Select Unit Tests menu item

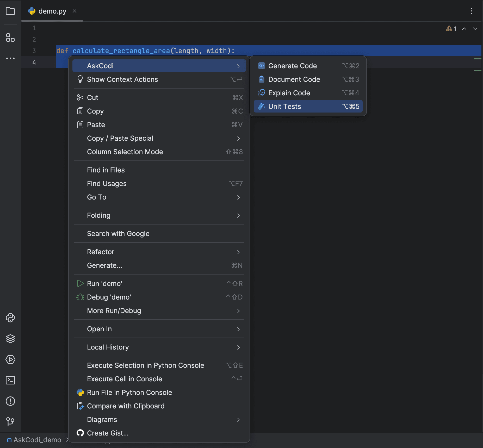tap(308, 107)
